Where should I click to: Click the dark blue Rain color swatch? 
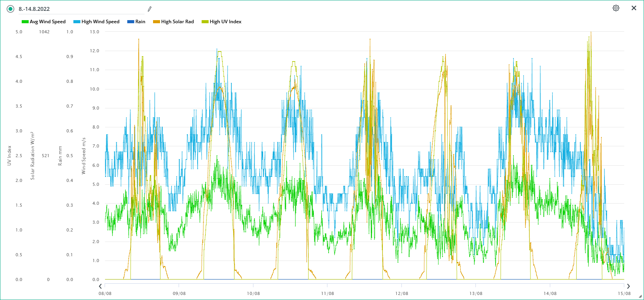[131, 22]
